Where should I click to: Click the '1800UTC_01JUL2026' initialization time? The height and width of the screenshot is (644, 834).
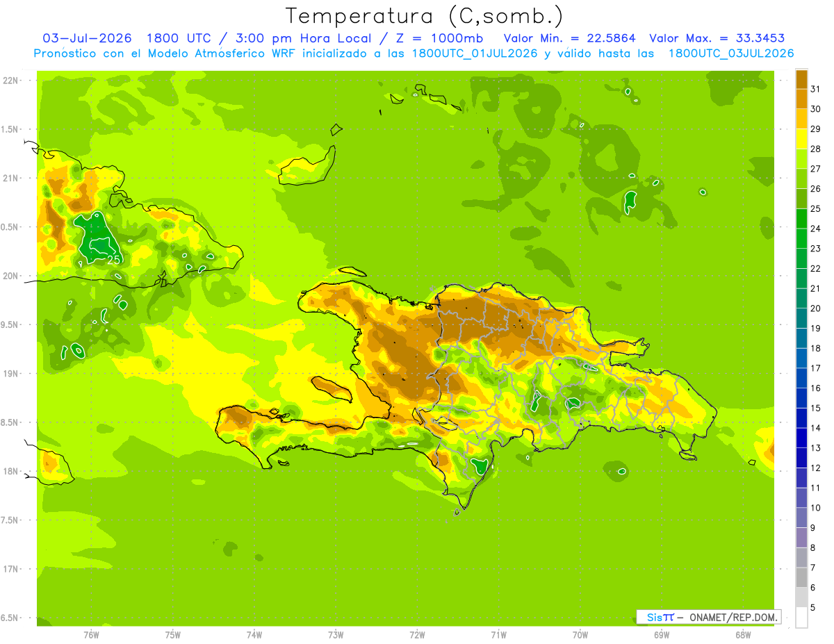(x=475, y=53)
